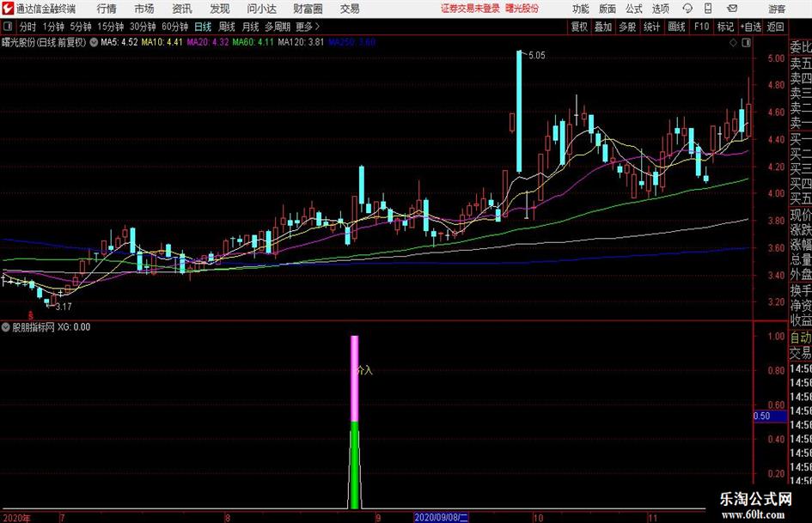The image size is (812, 523).
Task: Open the customer service headset icon
Action: 687,9
